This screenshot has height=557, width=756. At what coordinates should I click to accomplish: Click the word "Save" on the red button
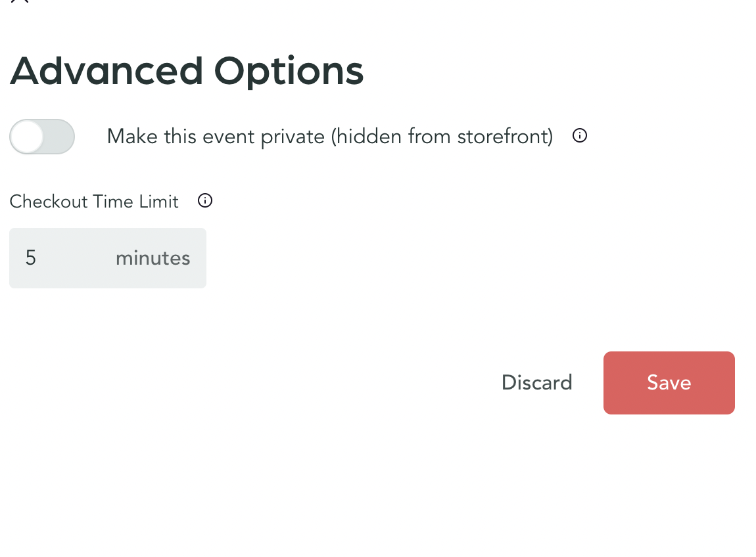point(669,383)
